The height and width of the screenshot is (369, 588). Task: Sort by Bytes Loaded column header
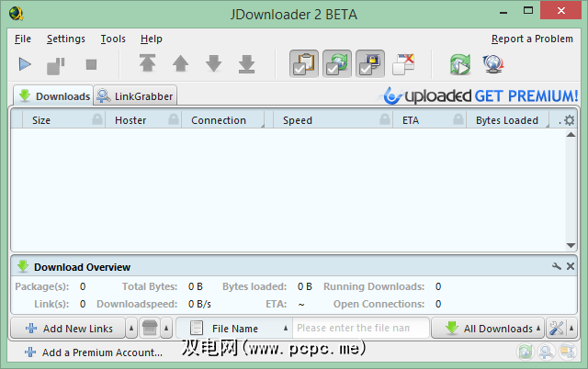(507, 120)
